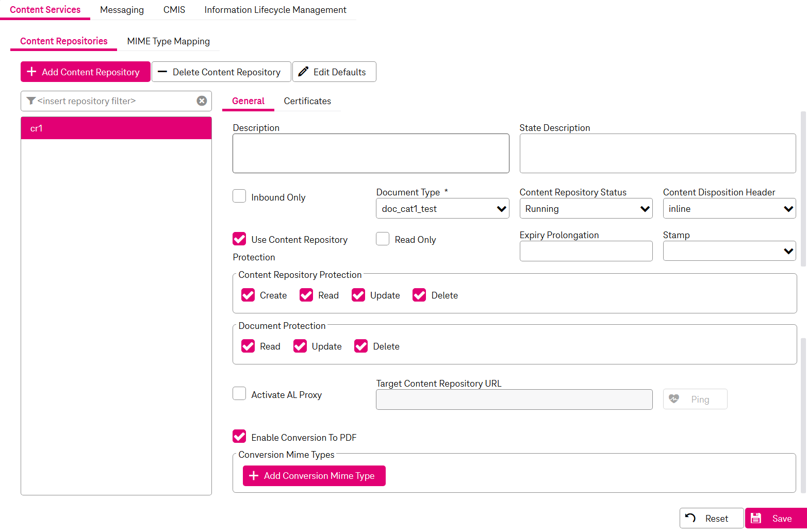This screenshot has width=807, height=532.
Task: Clear the repository filter with the X icon
Action: [x=202, y=101]
